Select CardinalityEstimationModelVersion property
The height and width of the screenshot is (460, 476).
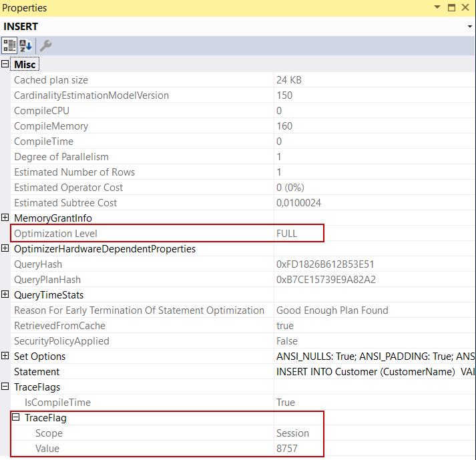coord(91,95)
